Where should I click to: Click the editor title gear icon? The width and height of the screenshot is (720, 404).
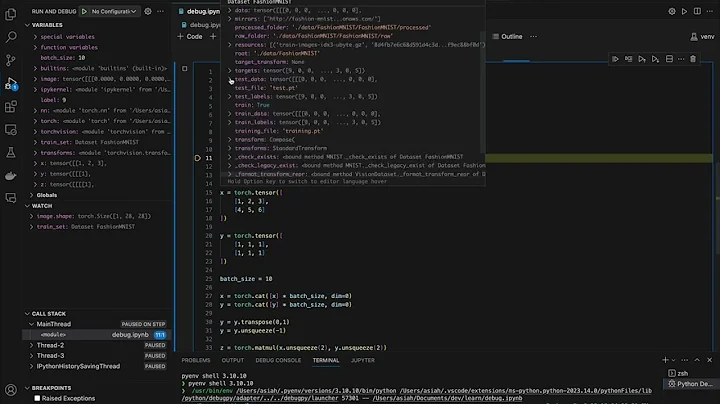click(x=672, y=11)
